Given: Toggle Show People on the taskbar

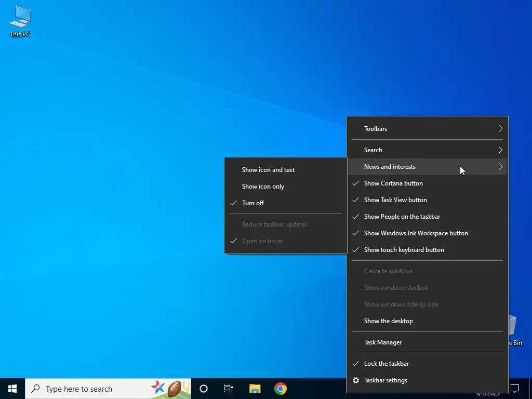Looking at the screenshot, I should [427, 217].
